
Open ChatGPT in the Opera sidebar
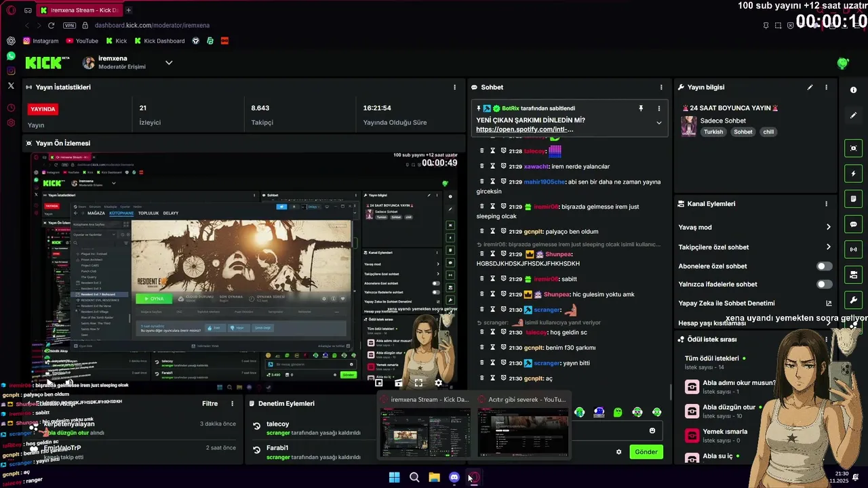tap(11, 41)
